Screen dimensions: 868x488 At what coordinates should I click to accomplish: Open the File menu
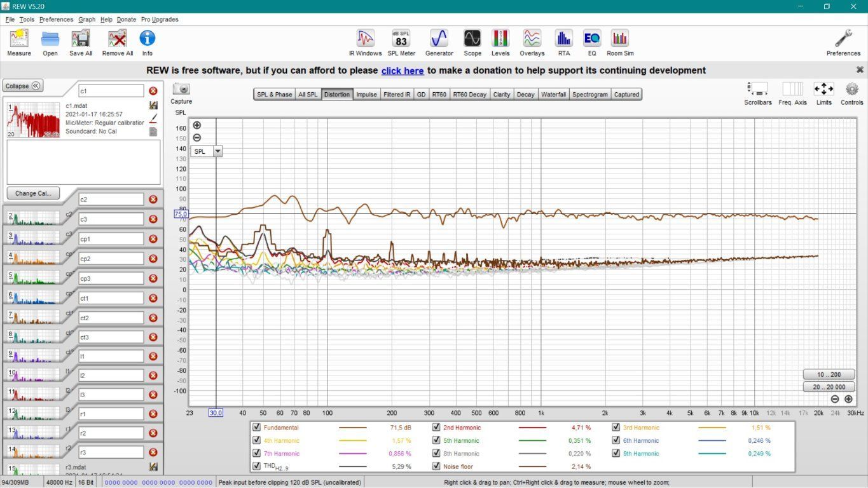point(10,19)
